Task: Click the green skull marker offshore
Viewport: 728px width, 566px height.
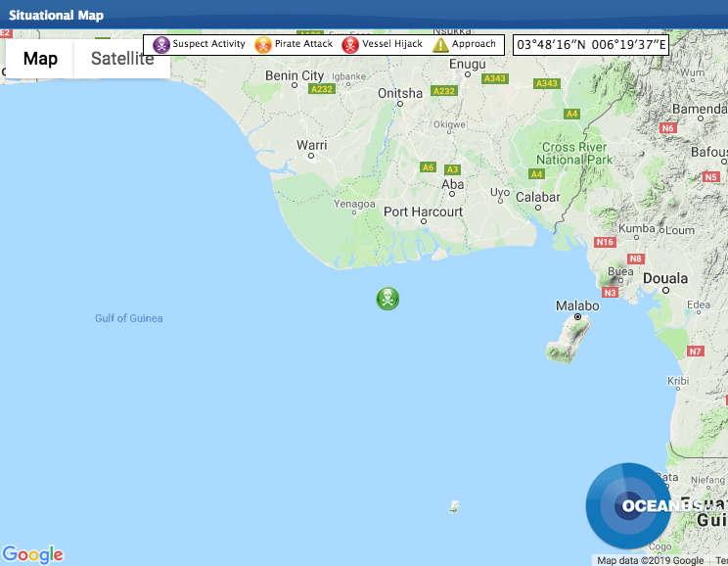Action: [387, 299]
